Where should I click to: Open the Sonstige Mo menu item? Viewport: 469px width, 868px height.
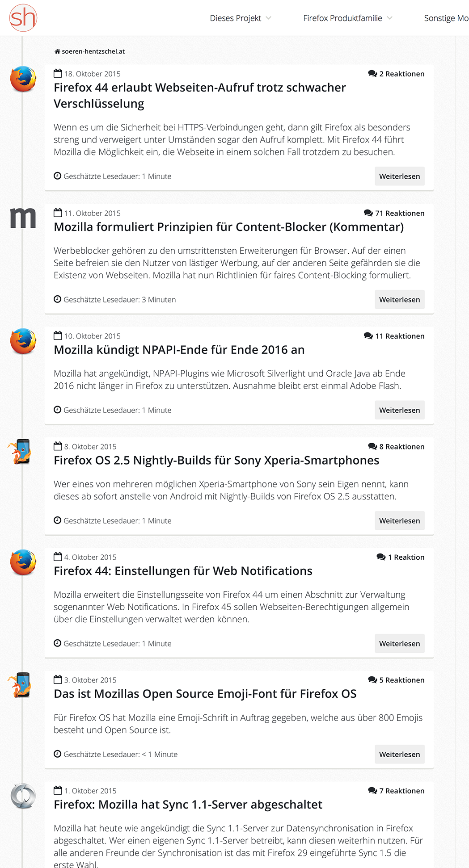(x=446, y=18)
